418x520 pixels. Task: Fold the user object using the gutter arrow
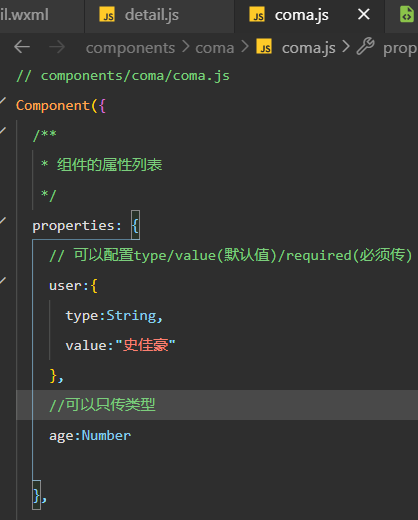tap(3, 280)
